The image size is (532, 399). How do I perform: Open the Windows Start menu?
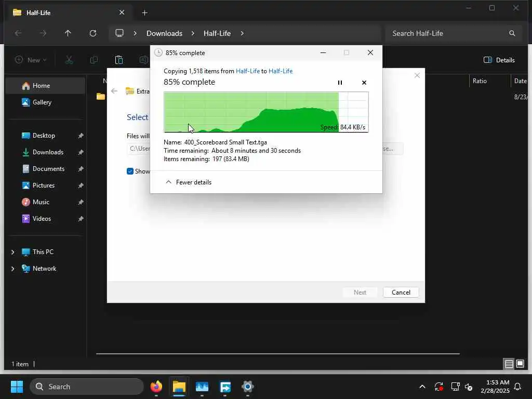coord(17,387)
